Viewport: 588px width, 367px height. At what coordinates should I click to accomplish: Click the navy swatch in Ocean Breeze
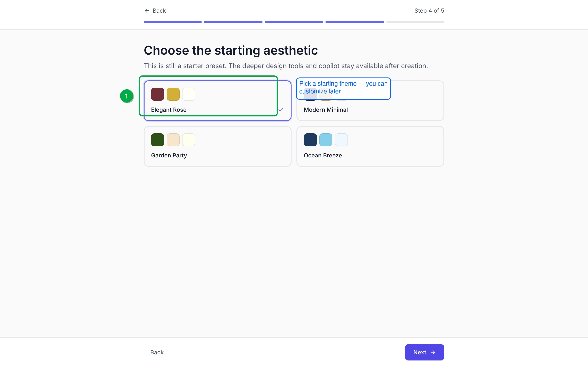[310, 140]
